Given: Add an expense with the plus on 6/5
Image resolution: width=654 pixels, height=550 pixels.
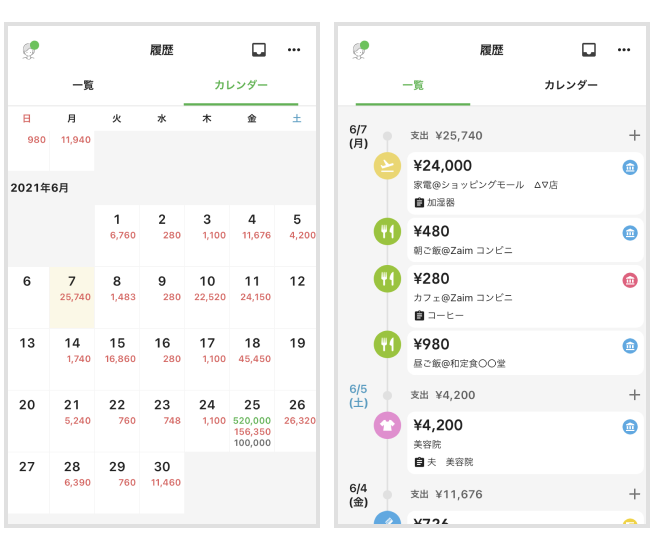Looking at the screenshot, I should tap(634, 395).
